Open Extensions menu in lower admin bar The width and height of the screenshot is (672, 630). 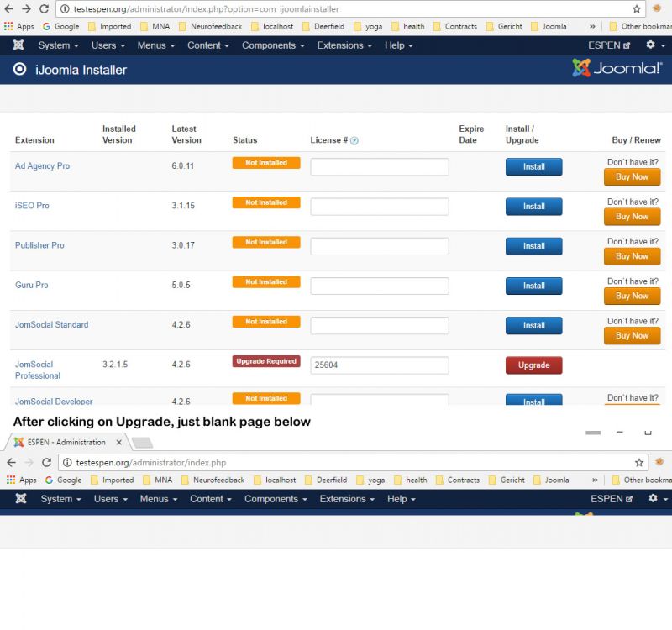(x=347, y=499)
